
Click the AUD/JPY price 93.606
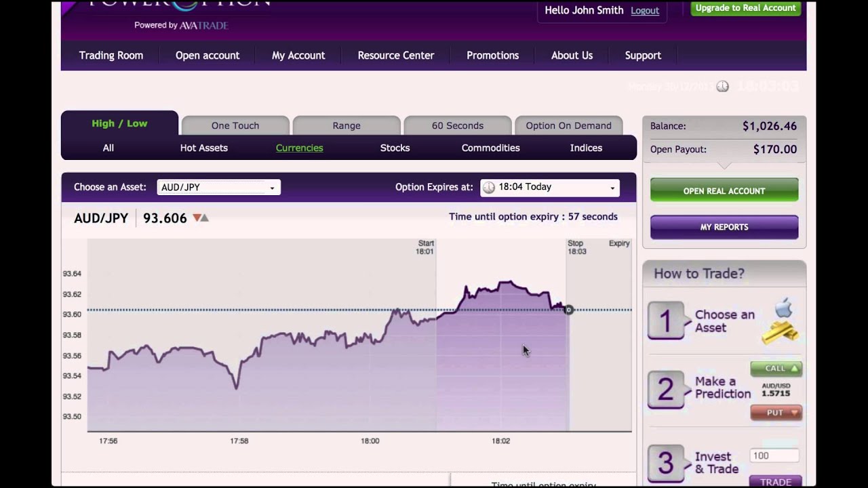coord(165,218)
